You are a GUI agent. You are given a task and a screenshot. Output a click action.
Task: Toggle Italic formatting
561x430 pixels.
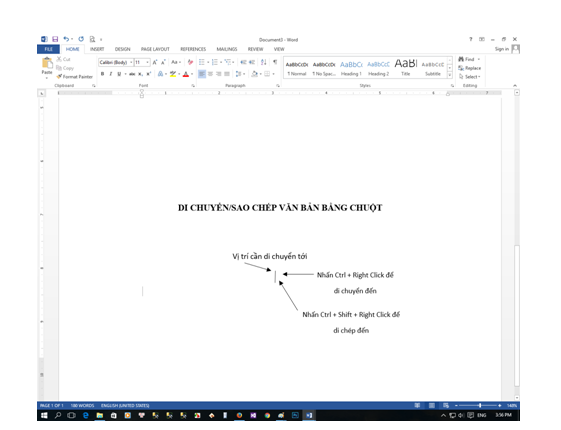click(x=111, y=74)
